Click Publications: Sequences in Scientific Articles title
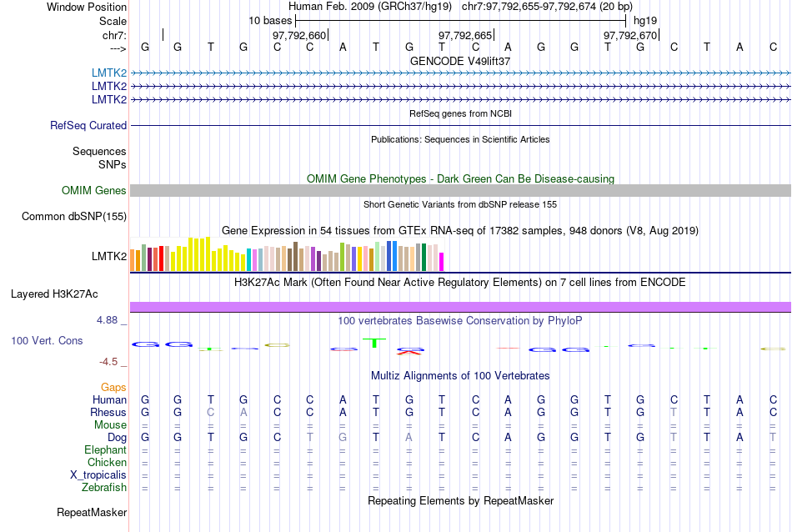 [x=460, y=139]
